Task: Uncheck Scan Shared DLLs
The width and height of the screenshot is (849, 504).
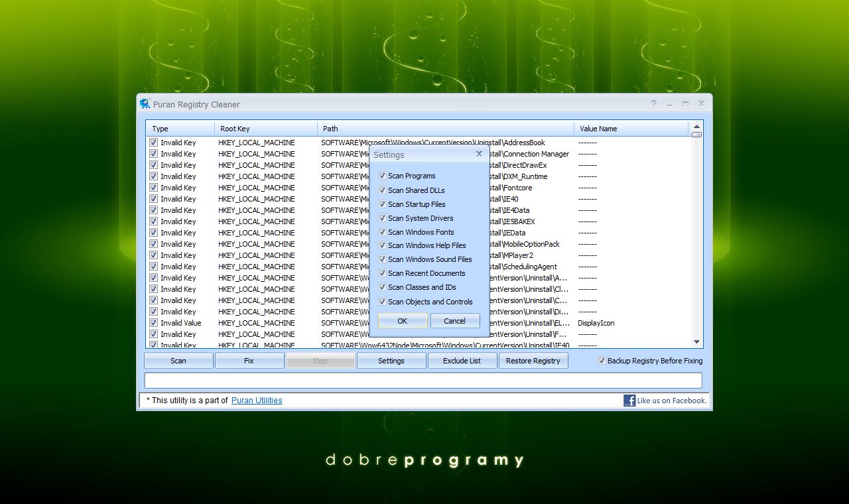Action: click(x=382, y=190)
